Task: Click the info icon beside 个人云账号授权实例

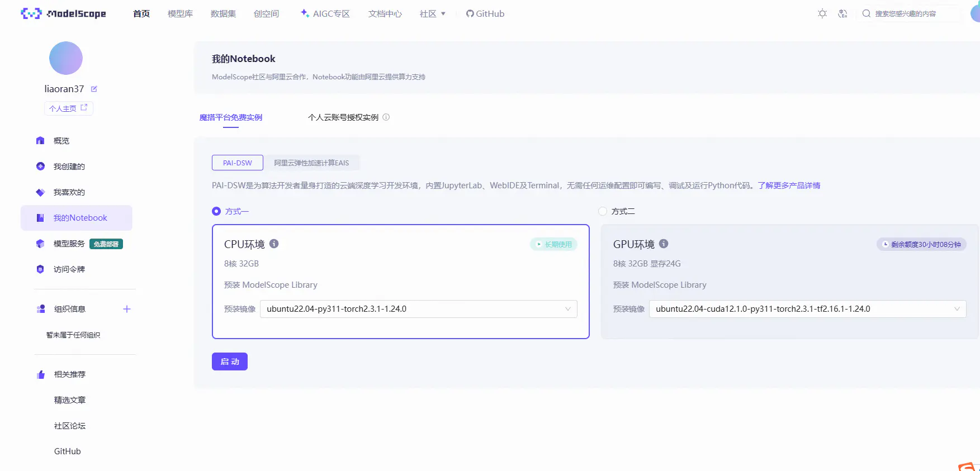Action: (386, 117)
